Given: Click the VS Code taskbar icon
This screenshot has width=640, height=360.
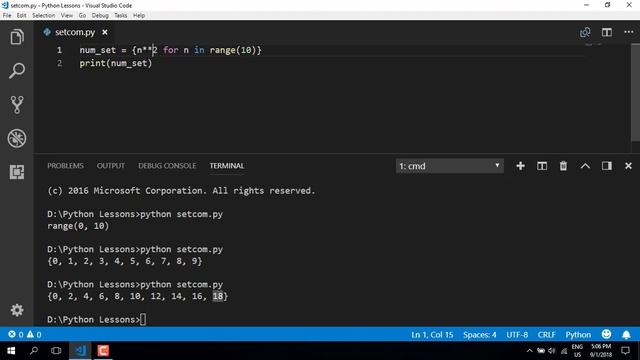Looking at the screenshot, I should pyautogui.click(x=80, y=351).
